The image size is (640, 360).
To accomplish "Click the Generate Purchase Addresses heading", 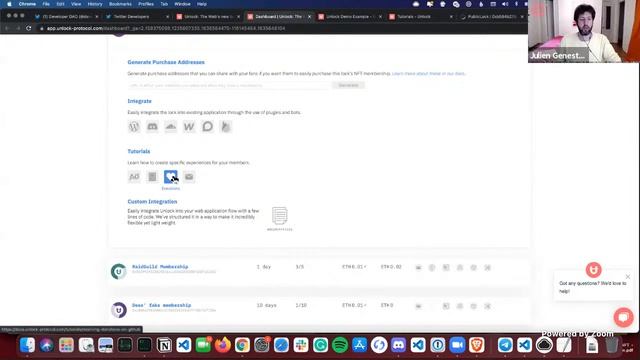I will tap(166, 62).
